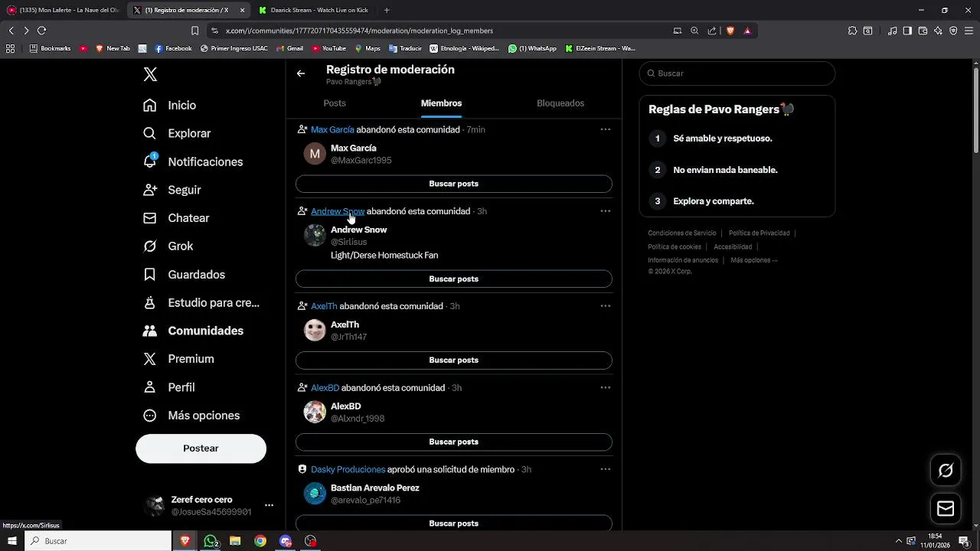Open the floating Grok button at bottom right
Viewport: 980px width, 551px height.
pos(946,471)
